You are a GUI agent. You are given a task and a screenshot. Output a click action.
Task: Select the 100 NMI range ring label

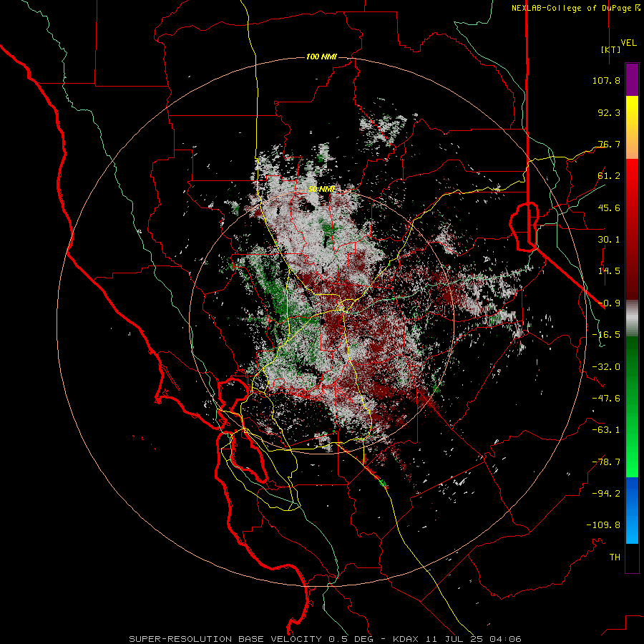(321, 57)
